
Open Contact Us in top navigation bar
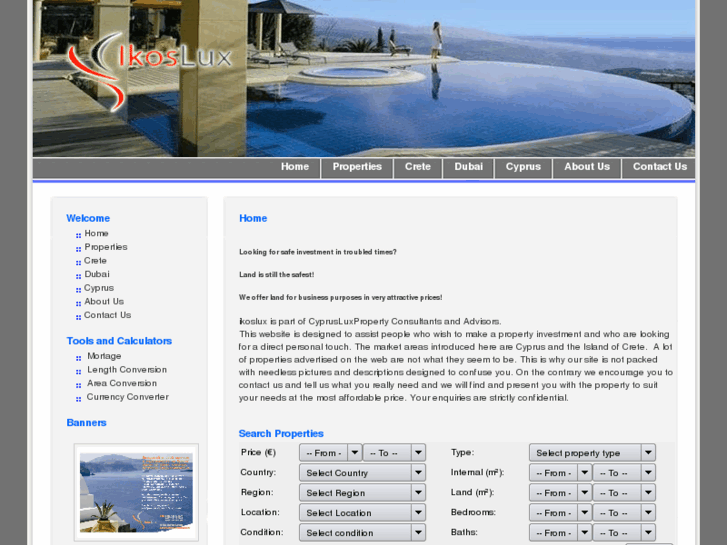659,167
